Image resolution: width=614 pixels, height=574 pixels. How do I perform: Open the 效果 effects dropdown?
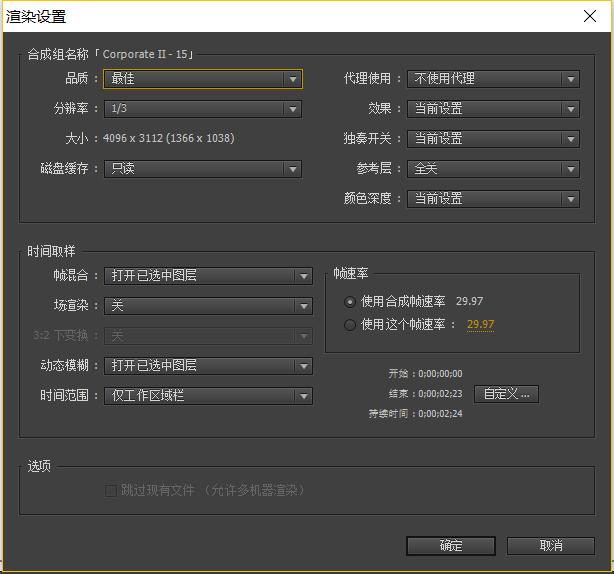(493, 109)
